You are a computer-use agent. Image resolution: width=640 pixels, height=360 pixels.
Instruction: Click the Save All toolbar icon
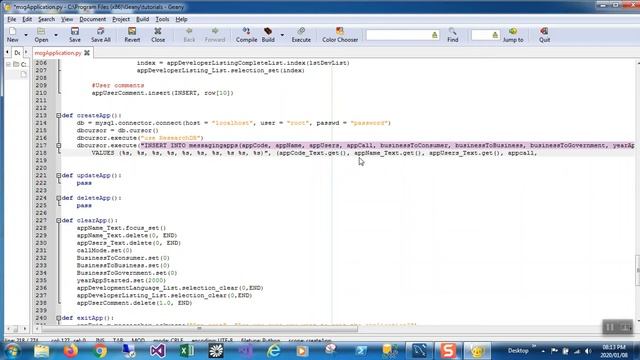[100, 35]
